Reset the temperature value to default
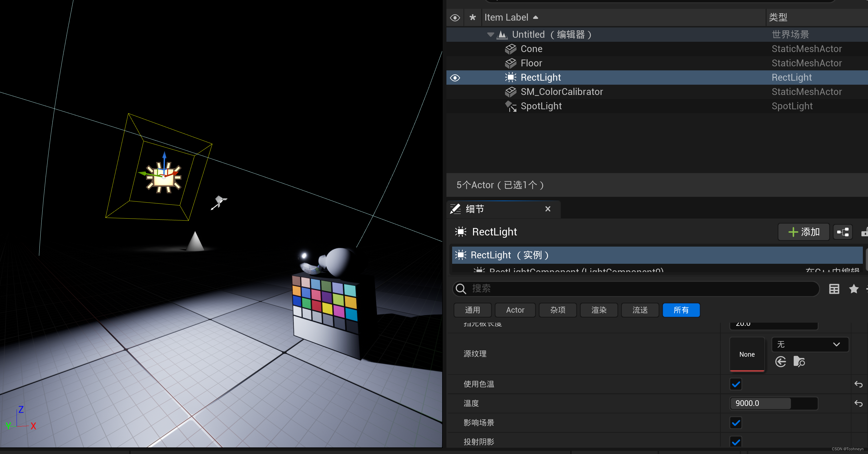This screenshot has width=868, height=454. click(858, 403)
